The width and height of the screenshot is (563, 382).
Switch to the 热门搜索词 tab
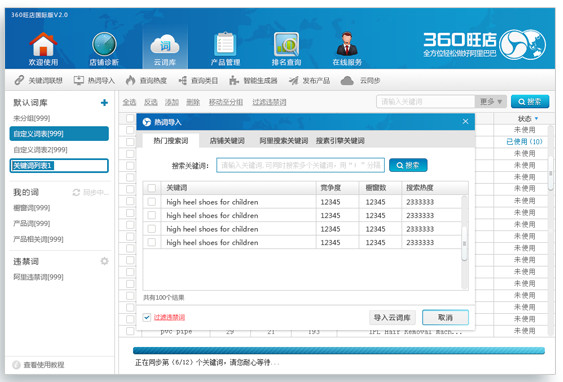pyautogui.click(x=171, y=140)
